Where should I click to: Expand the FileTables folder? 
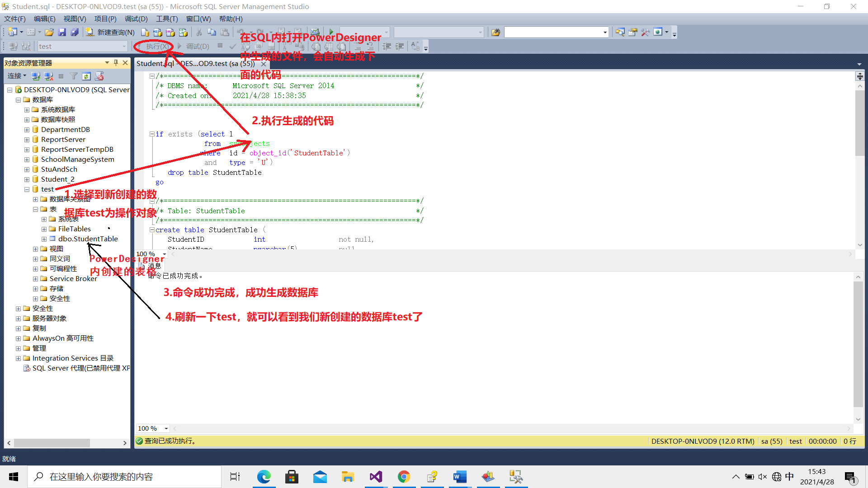(x=44, y=229)
